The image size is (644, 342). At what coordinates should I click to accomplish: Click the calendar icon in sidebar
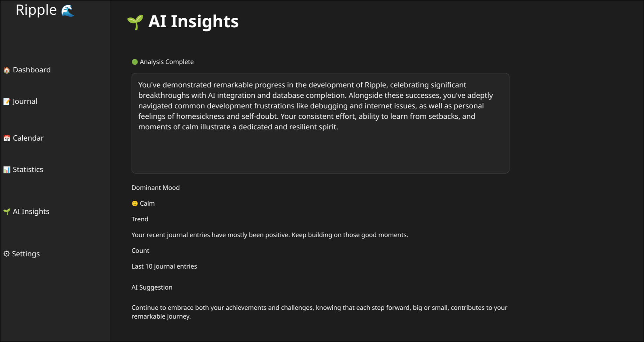(x=7, y=138)
